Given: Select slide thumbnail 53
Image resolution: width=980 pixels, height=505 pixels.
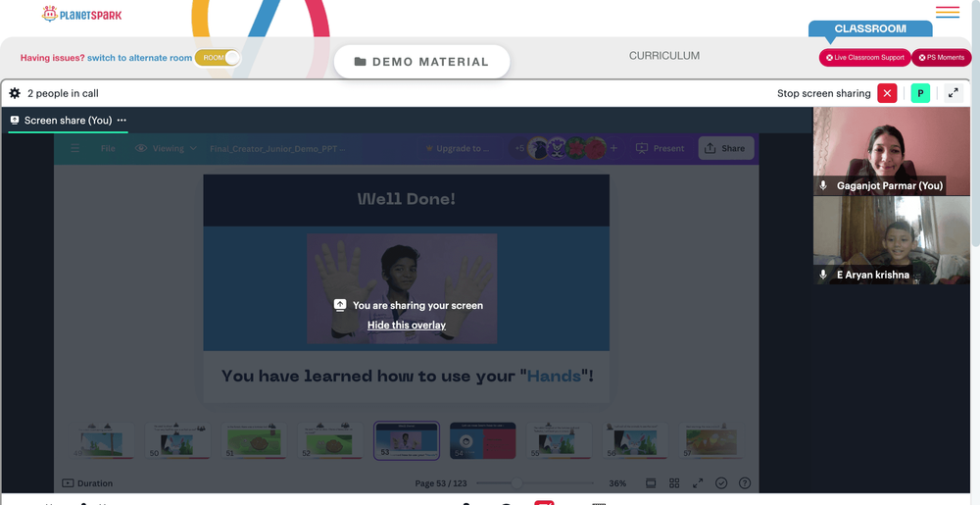Looking at the screenshot, I should pos(407,440).
